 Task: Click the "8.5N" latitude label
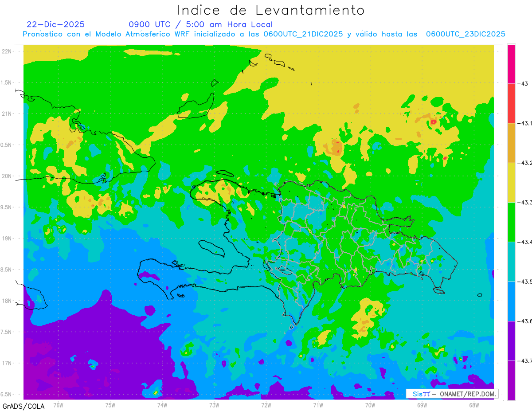[x=7, y=270]
